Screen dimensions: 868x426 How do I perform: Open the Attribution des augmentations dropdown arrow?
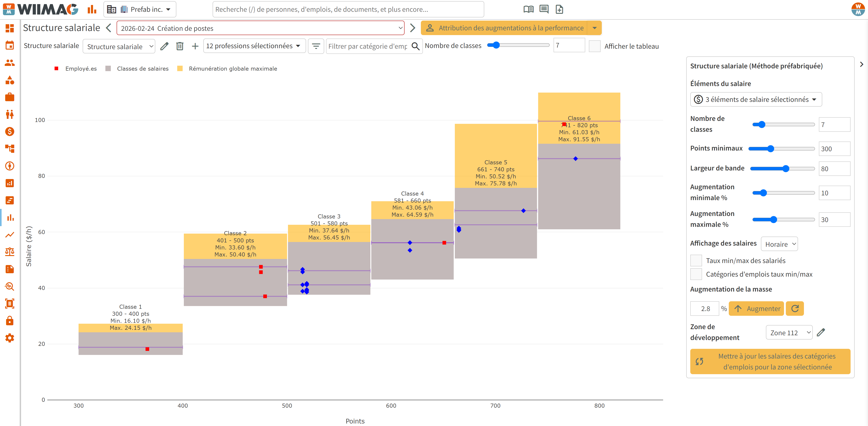pyautogui.click(x=594, y=28)
